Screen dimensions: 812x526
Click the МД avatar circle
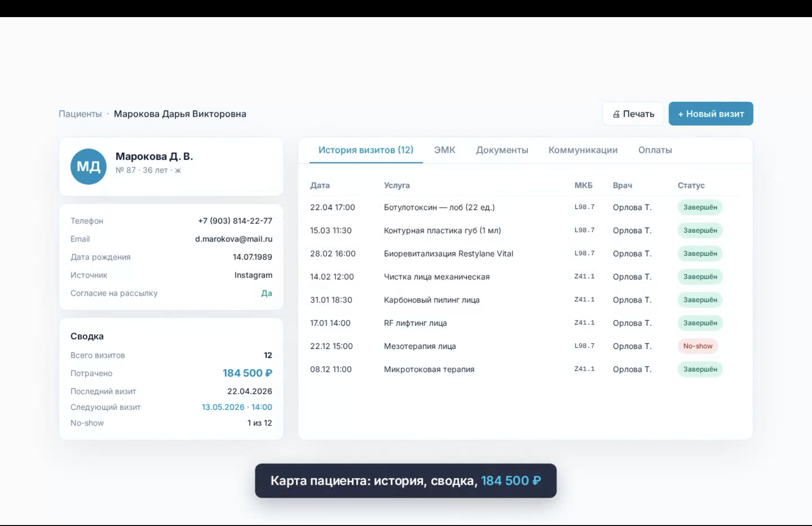[x=88, y=167]
